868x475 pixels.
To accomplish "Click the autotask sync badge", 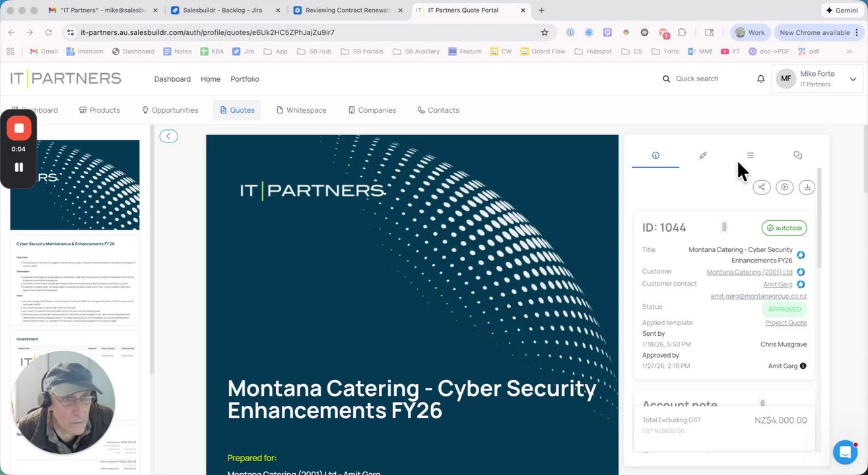I will pos(784,228).
